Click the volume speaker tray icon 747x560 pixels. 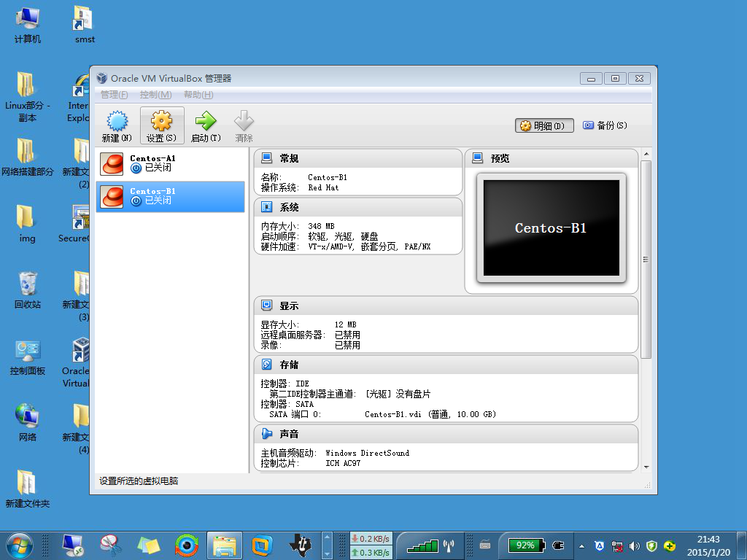(x=634, y=546)
